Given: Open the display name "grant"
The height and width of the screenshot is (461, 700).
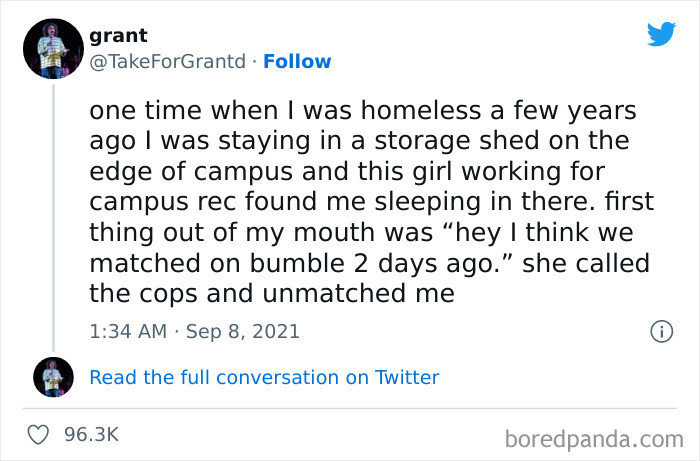Looking at the screenshot, I should click(118, 36).
